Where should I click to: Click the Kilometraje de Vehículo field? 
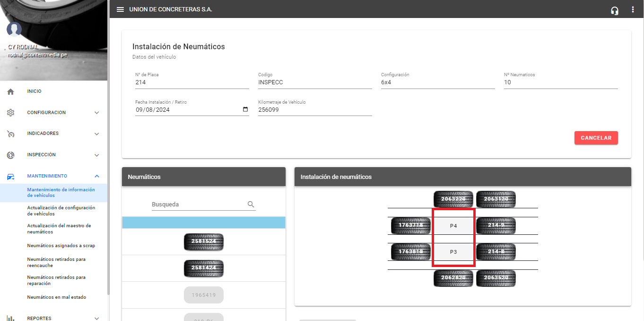[x=314, y=110]
